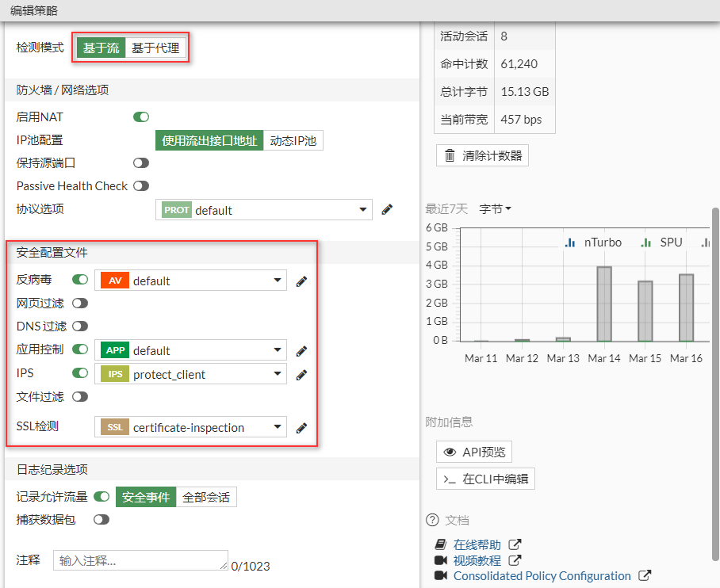Click the APP badge in application control
The image size is (720, 588).
tap(115, 350)
